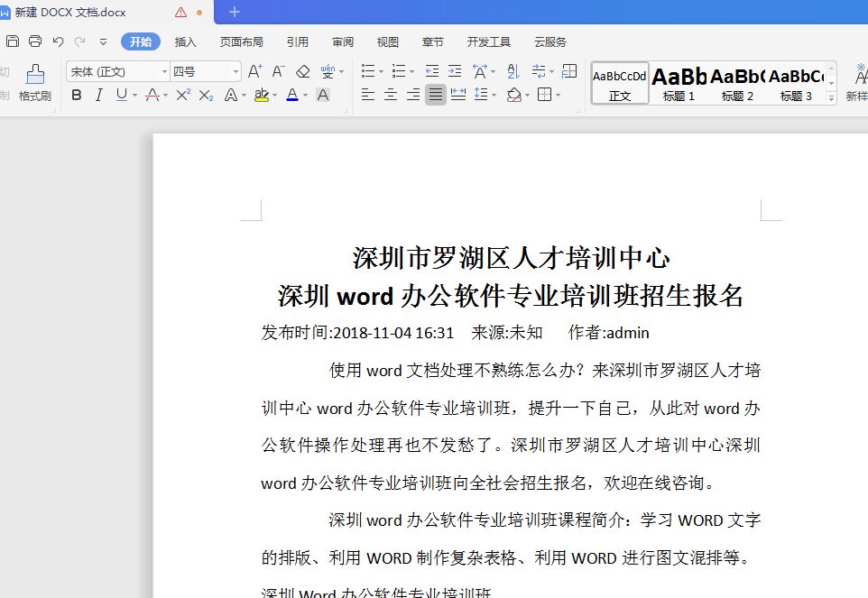Toggle underline formatting

coord(122,95)
